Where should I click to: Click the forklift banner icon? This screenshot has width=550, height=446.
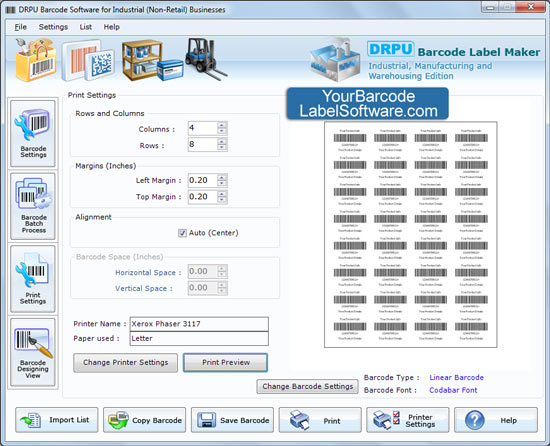click(206, 59)
